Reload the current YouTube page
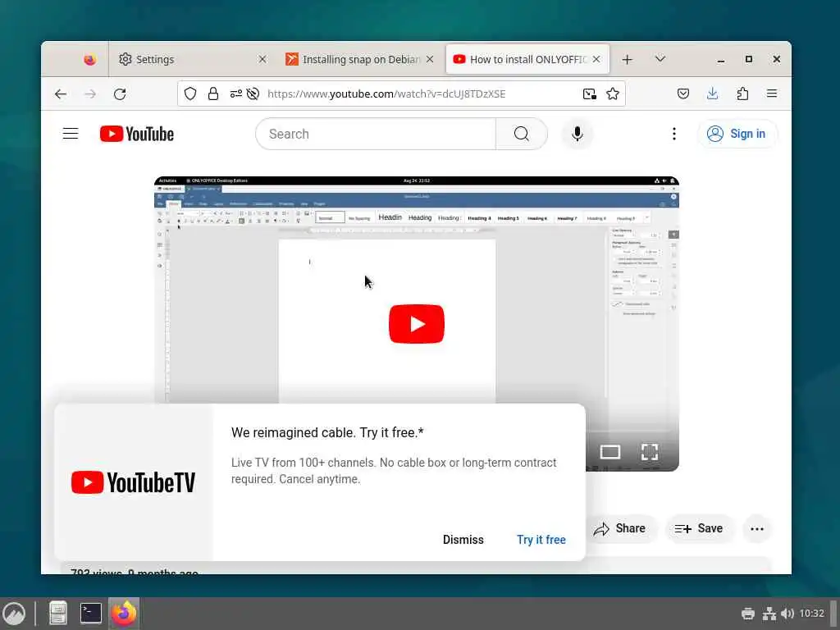The width and height of the screenshot is (840, 630). (x=120, y=94)
